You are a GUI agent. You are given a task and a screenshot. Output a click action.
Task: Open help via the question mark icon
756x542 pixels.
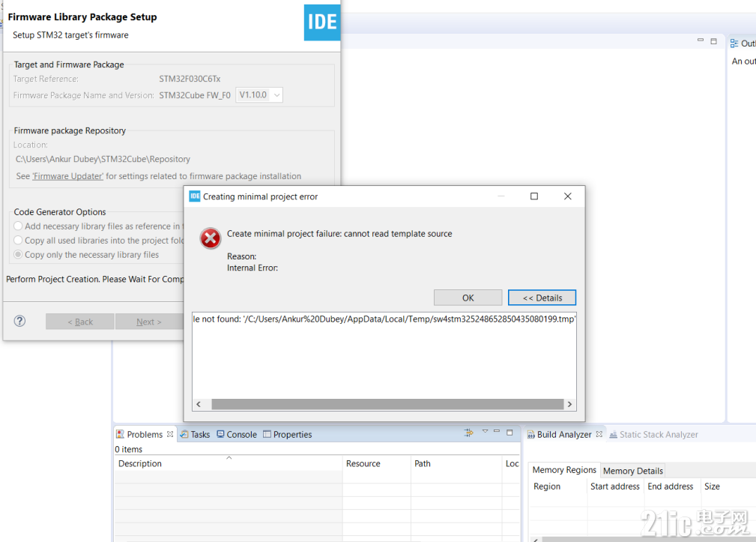(x=19, y=321)
